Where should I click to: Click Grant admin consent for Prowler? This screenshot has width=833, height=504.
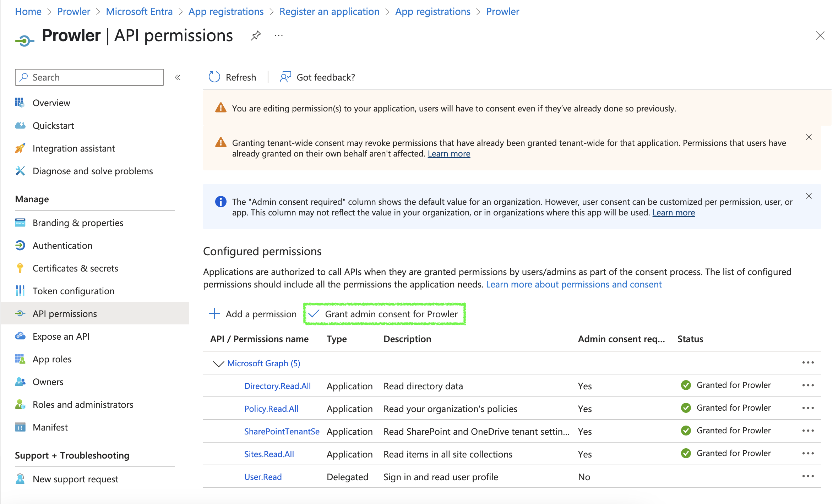point(385,314)
